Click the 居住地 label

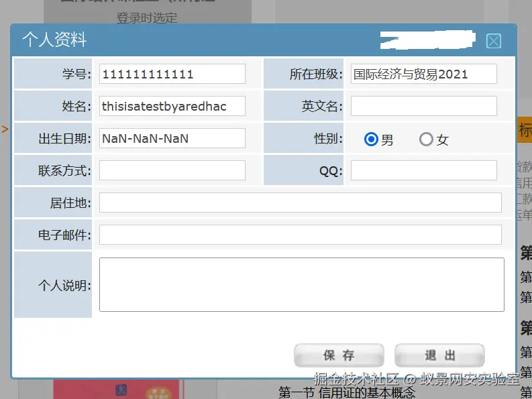point(70,203)
